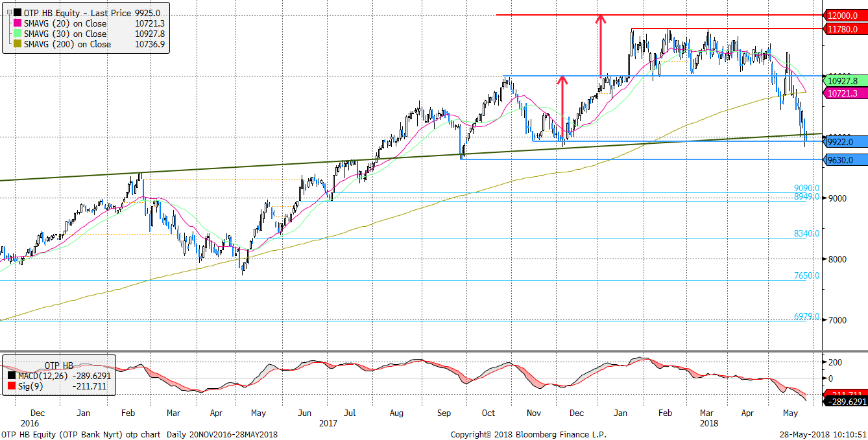868x440 pixels.
Task: Click the 8340.0 horizontal level label
Action: coord(806,233)
